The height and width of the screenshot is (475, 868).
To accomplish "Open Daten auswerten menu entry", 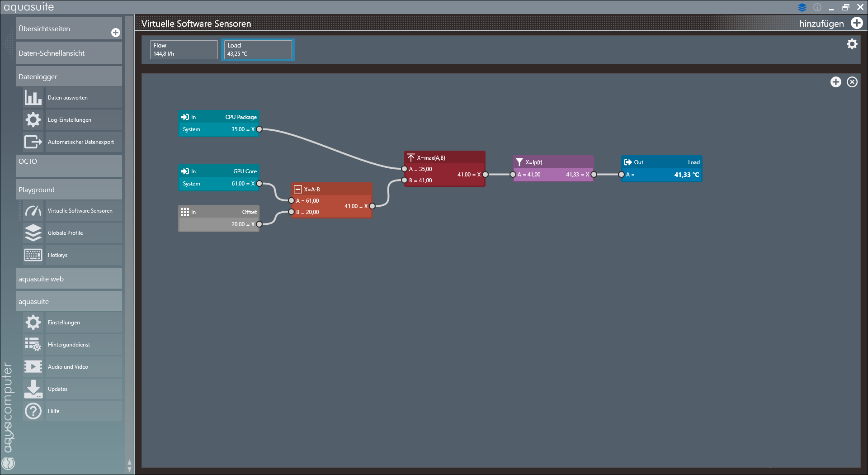I will coord(84,98).
